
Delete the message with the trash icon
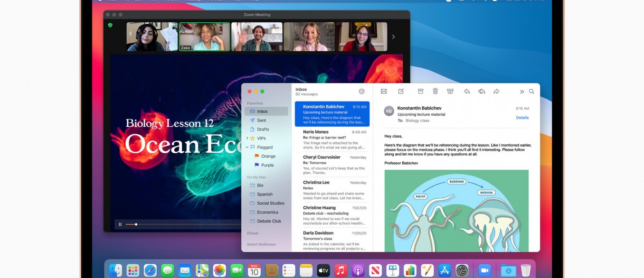435,91
